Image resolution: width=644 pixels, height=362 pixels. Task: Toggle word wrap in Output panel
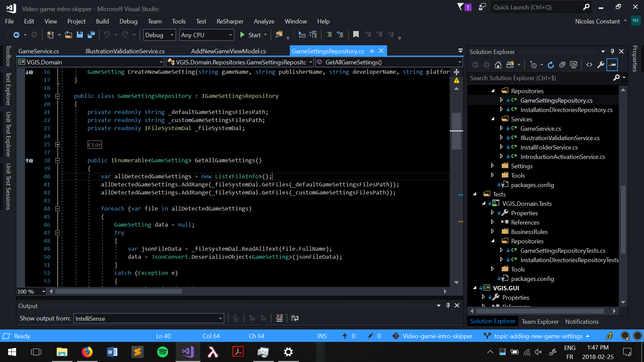tap(295, 318)
